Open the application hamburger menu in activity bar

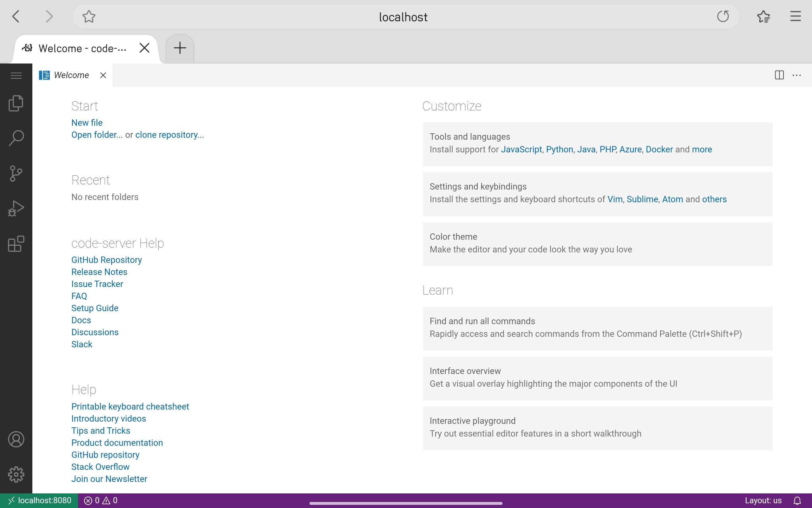click(x=16, y=75)
